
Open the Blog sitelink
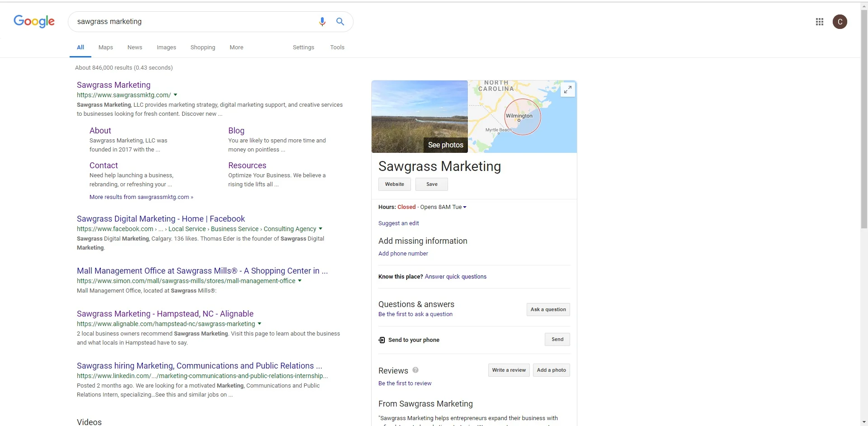[x=236, y=131]
